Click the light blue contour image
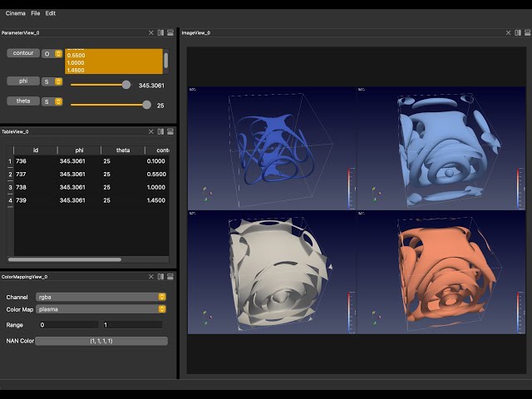 pyautogui.click(x=441, y=148)
